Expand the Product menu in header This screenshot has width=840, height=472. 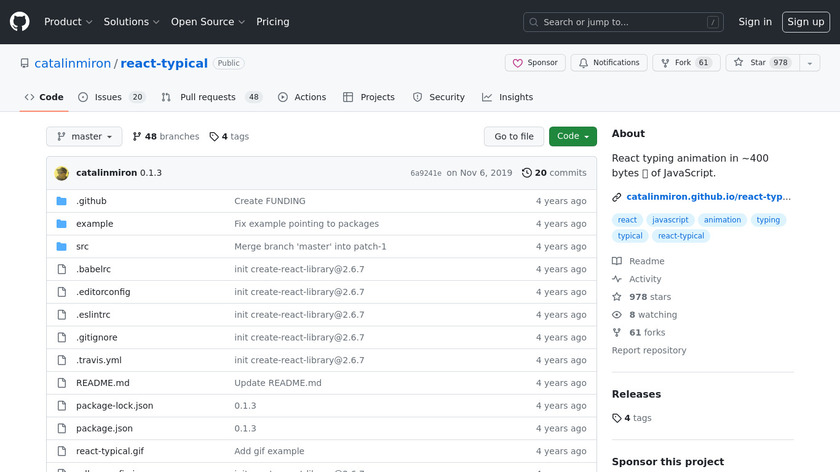pos(68,21)
